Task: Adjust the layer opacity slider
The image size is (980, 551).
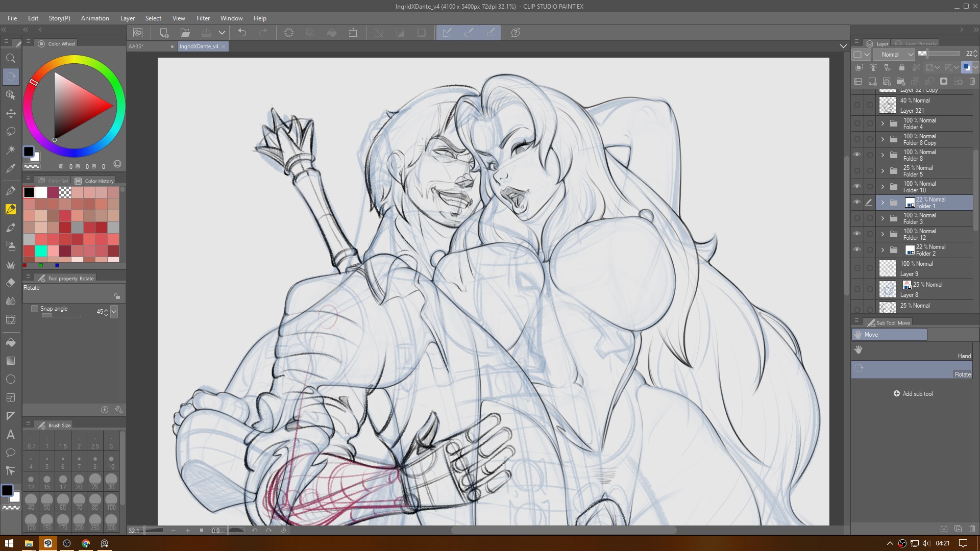Action: 939,54
